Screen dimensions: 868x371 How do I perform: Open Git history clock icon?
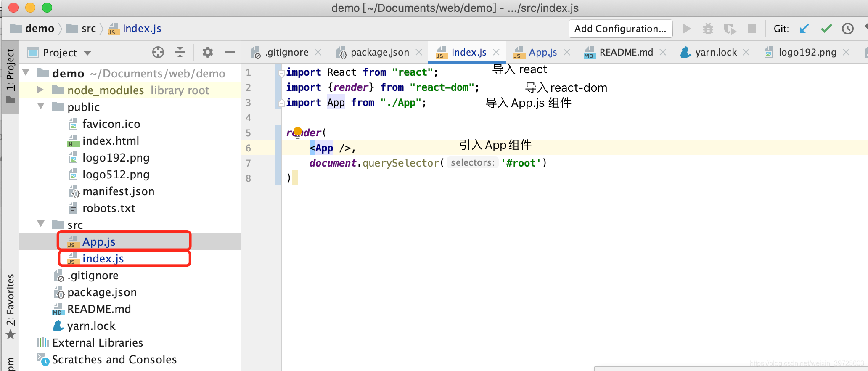pos(848,29)
